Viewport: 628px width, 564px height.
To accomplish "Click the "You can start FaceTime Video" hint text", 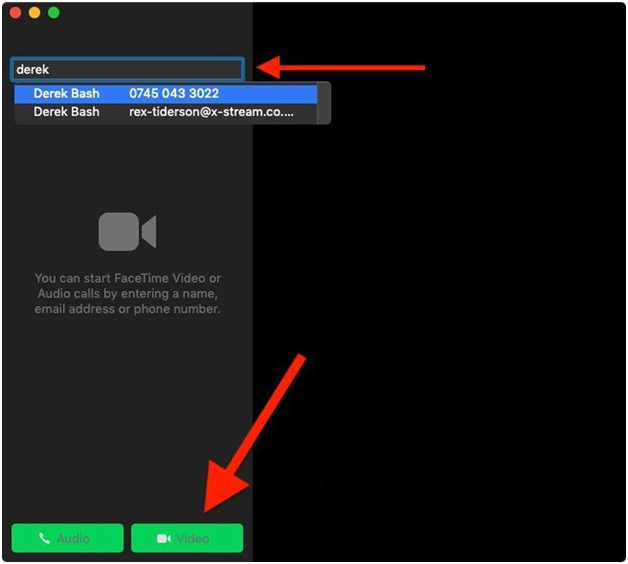I will tap(127, 294).
